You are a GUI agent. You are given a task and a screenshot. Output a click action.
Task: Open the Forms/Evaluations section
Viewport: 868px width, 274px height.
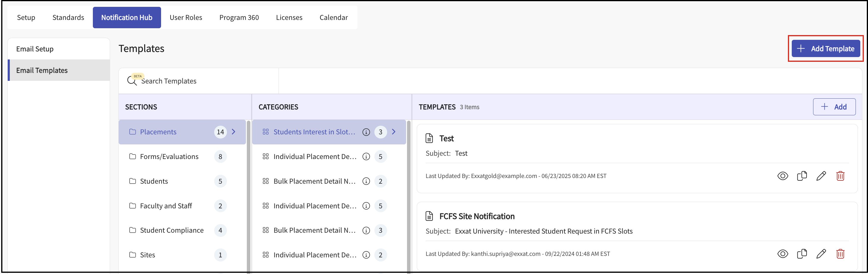point(169,157)
